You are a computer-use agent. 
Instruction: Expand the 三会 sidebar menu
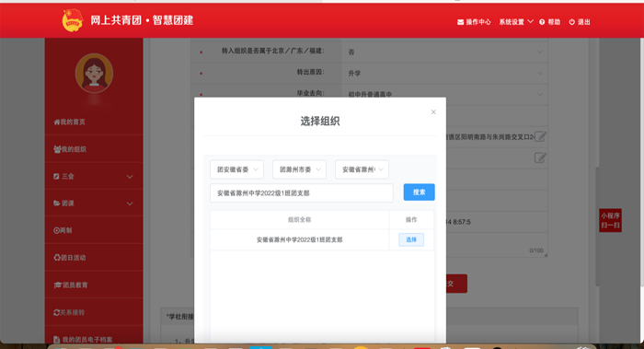(94, 177)
